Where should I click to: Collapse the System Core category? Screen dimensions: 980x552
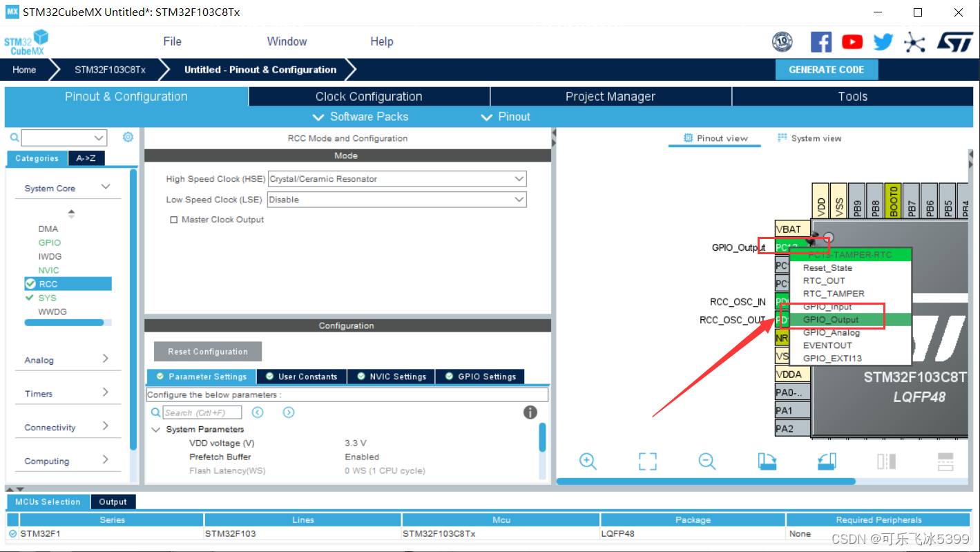[106, 187]
